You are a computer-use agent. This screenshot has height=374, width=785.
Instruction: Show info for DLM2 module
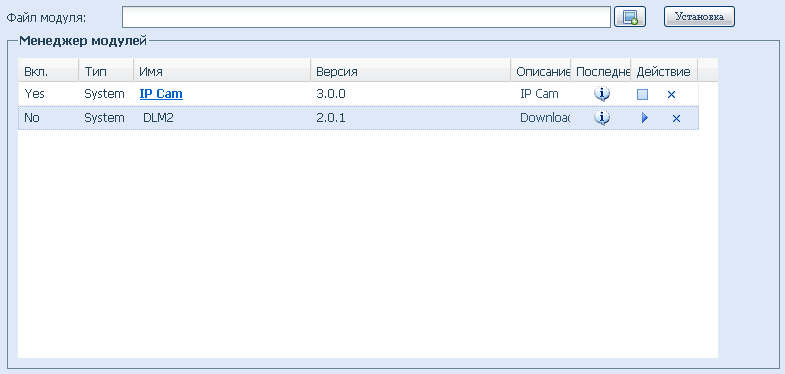pyautogui.click(x=602, y=118)
